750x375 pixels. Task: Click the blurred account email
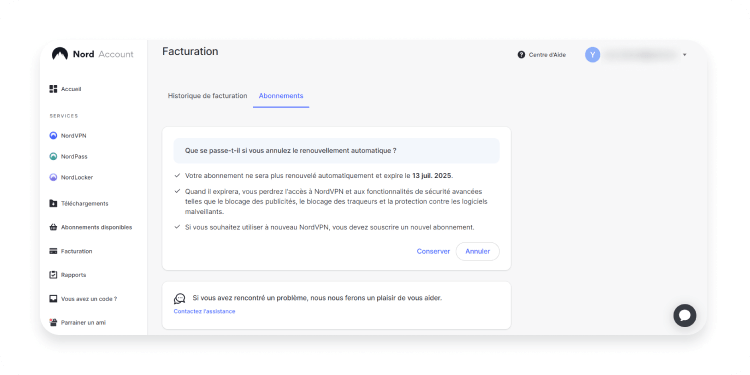pos(640,55)
